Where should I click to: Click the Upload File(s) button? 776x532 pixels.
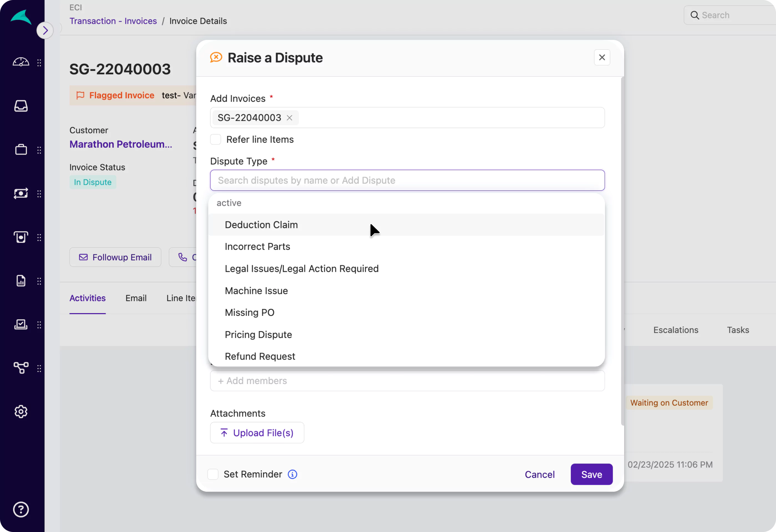tap(257, 433)
